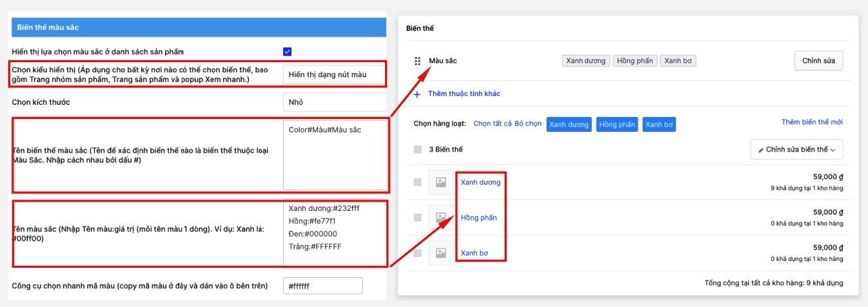Click the image placeholder for Xanh dương variant
This screenshot has width=868, height=307.
[x=440, y=183]
